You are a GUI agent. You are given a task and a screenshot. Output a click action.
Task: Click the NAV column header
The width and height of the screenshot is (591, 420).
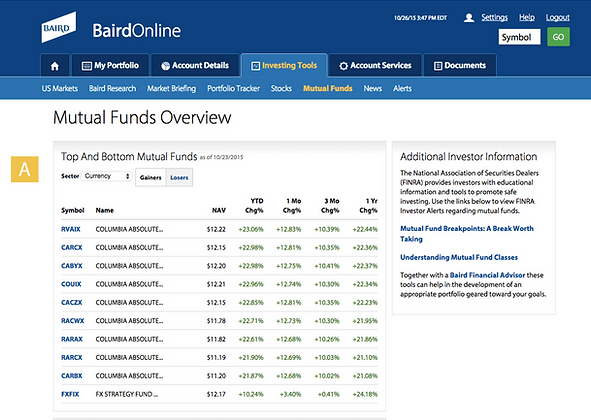[219, 210]
